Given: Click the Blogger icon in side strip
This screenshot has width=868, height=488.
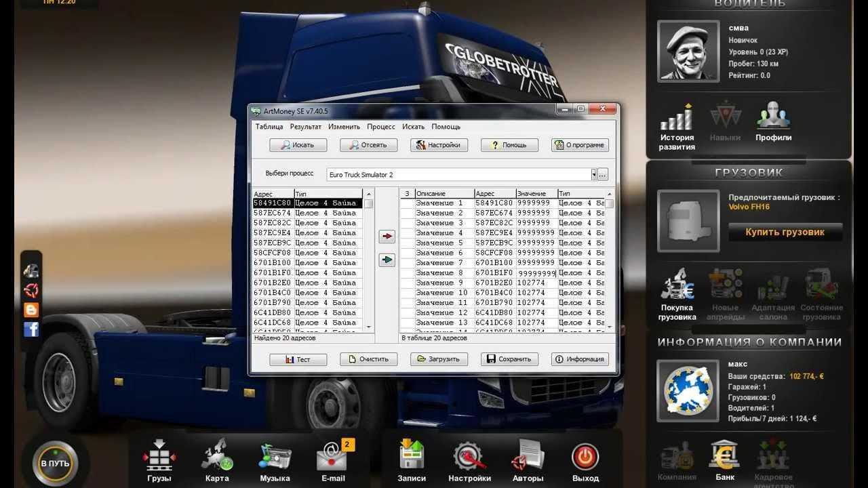Looking at the screenshot, I should [x=31, y=310].
